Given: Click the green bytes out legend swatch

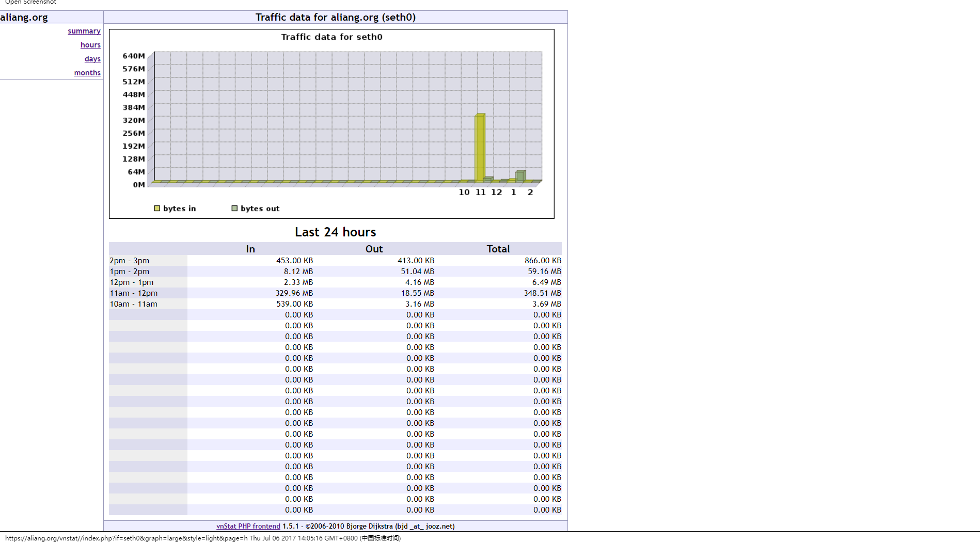Looking at the screenshot, I should point(234,209).
